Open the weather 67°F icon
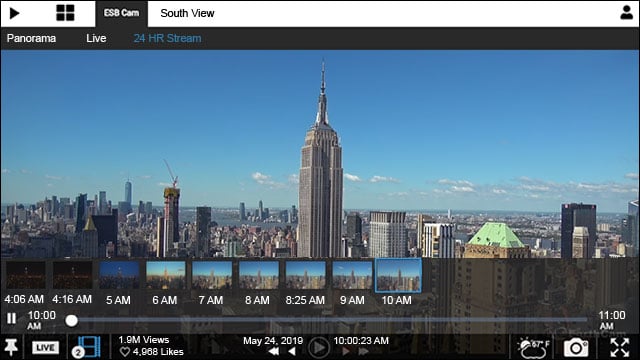This screenshot has height=360, width=640. [533, 348]
